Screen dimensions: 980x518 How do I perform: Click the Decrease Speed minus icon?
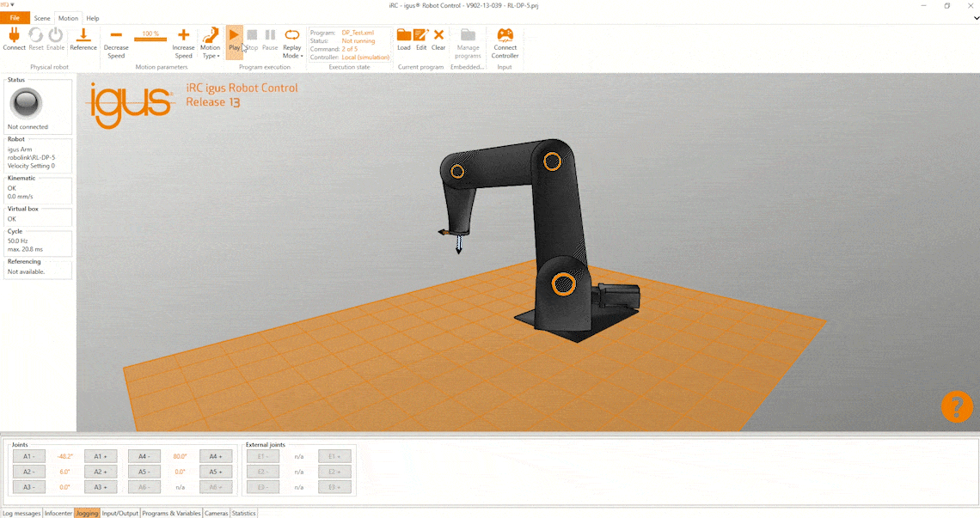click(116, 43)
